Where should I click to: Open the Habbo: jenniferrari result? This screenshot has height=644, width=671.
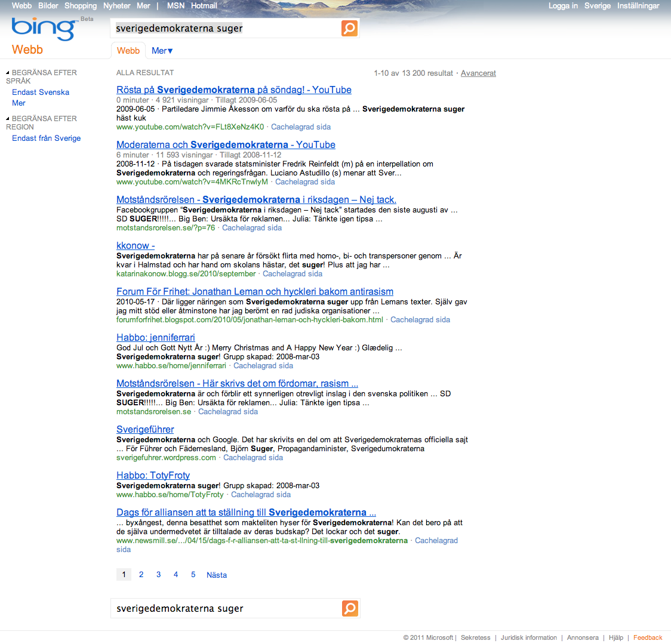point(155,338)
